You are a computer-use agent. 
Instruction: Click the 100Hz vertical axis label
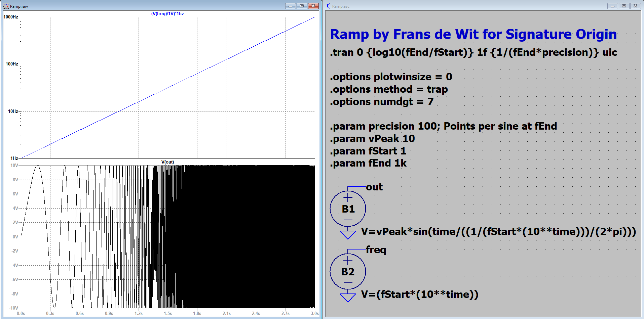12,64
